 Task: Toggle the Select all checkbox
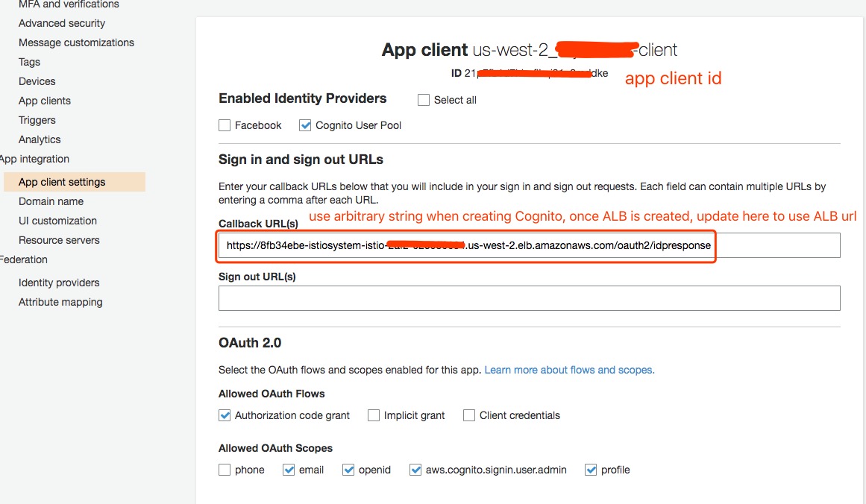tap(424, 100)
